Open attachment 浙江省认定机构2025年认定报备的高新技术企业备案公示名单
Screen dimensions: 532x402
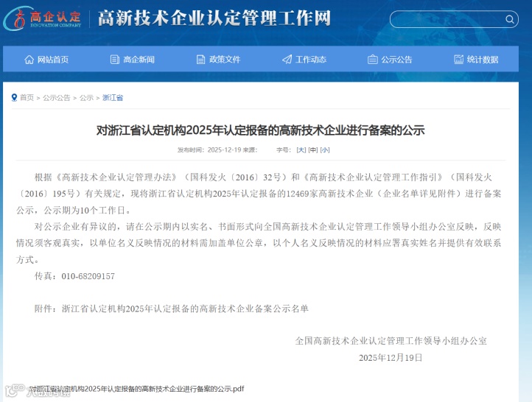coord(185,308)
